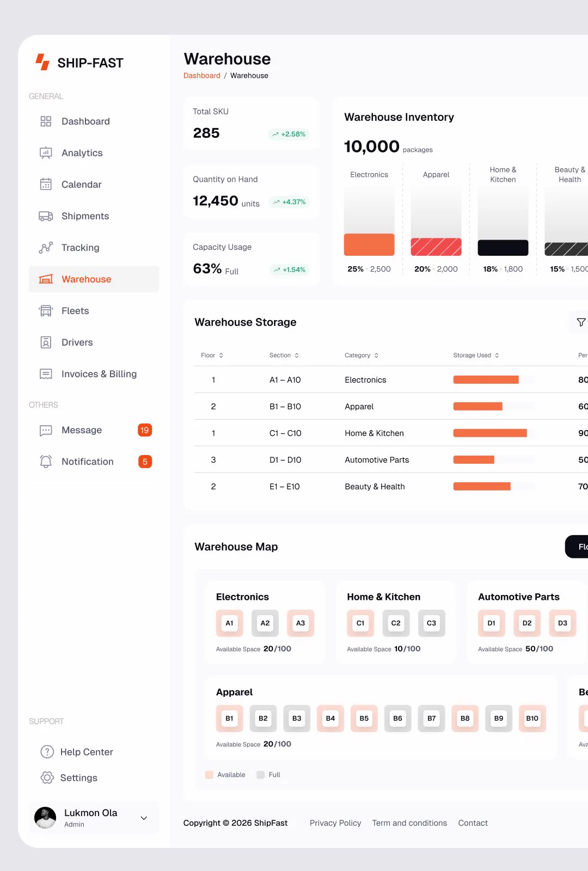The image size is (588, 871).
Task: Select slot B1 in Apparel map
Action: [x=230, y=719]
